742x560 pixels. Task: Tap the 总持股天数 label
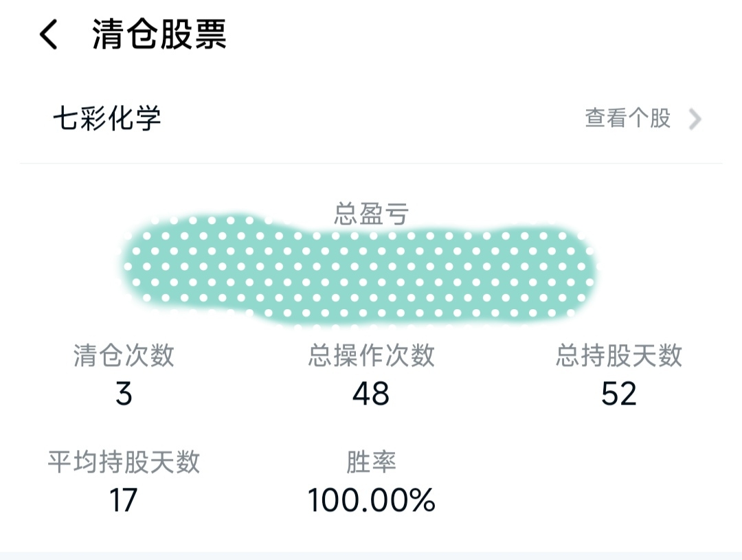(619, 355)
